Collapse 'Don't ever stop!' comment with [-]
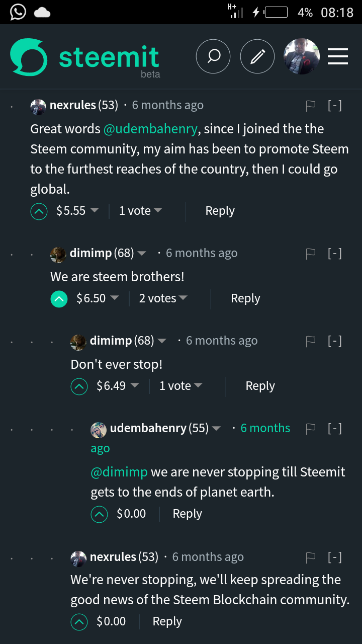Screen dimensions: 362x644 coord(335,341)
